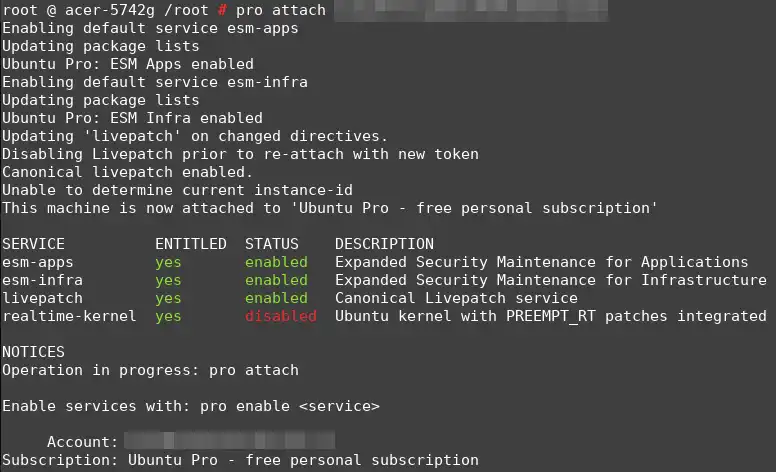Click the 'pro attach' command text
Screen dimensions: 776x472
click(281, 10)
